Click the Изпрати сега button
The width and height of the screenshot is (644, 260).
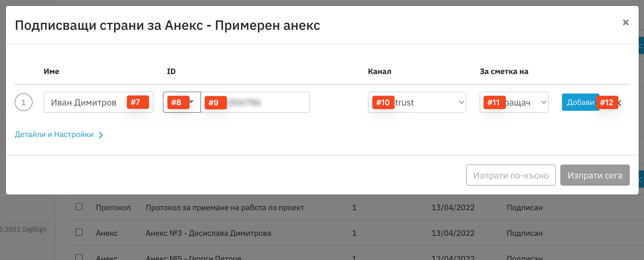[595, 175]
